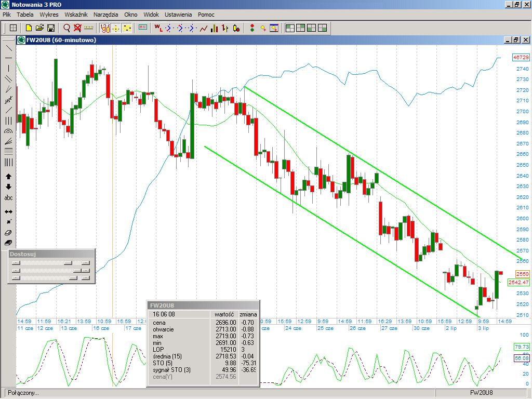
Task: Click the FW20U8 data panel title bar
Action: pos(203,305)
